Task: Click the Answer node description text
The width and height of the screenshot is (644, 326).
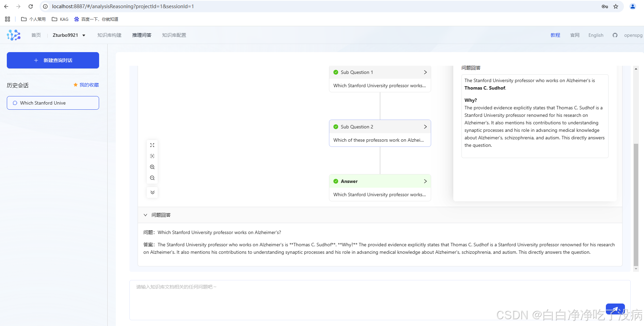Action: tap(380, 195)
